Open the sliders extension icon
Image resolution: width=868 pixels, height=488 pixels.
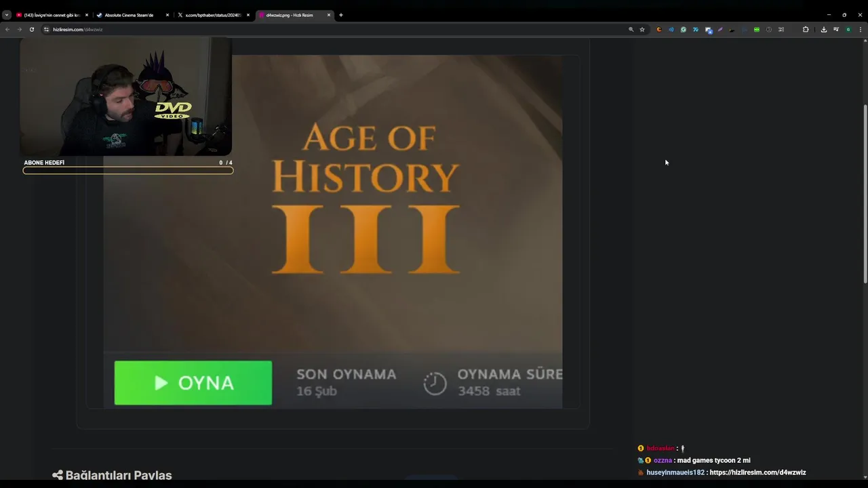click(x=781, y=29)
